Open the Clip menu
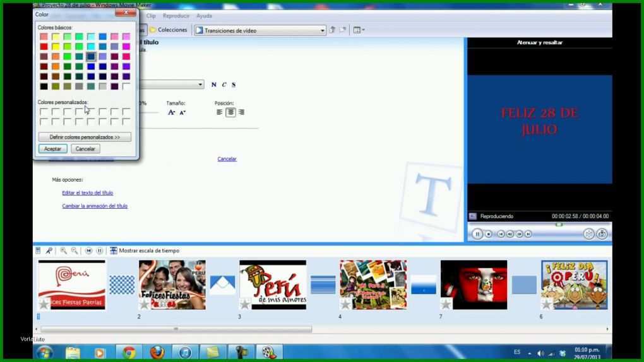 point(151,16)
